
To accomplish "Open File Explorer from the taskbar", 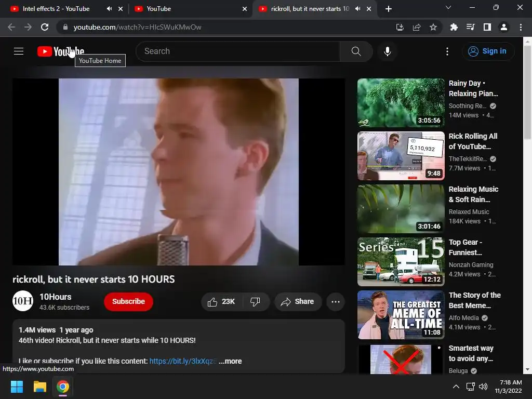I will [39, 387].
